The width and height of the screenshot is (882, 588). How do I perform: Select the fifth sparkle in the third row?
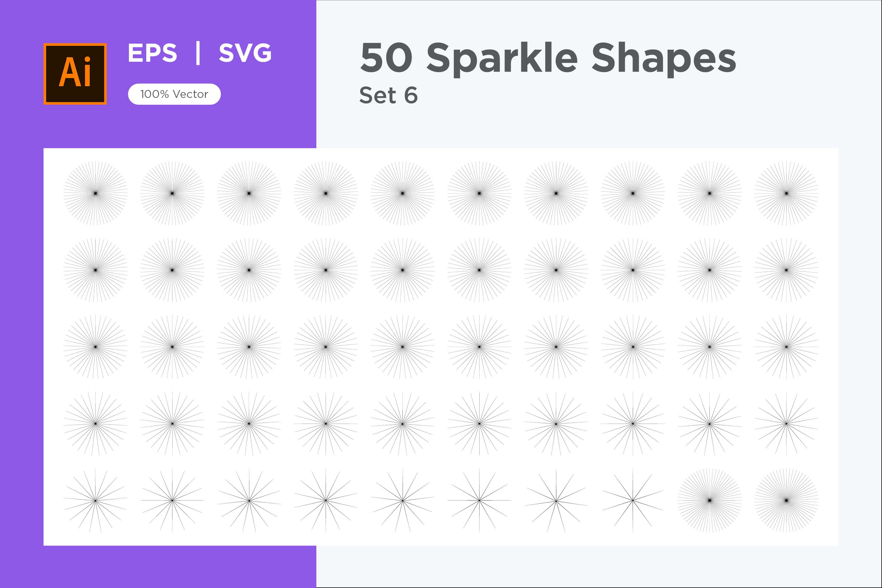pos(403,347)
